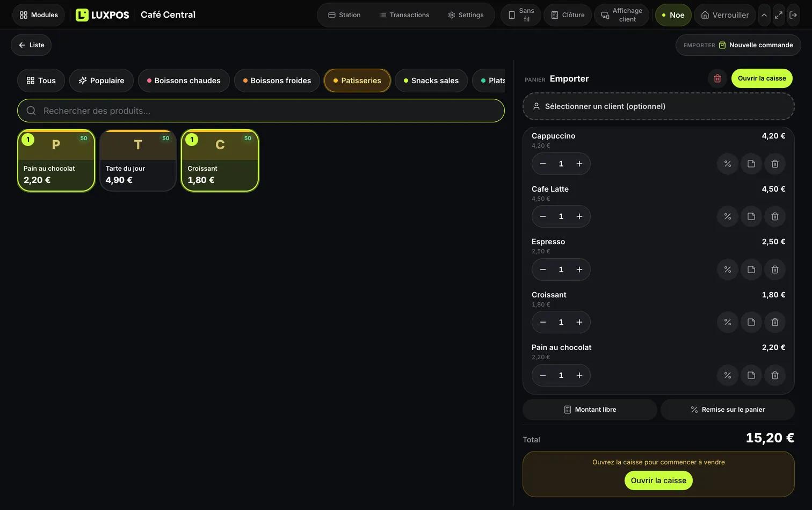Click the Montant libre button
Viewport: 812px width, 510px height.
(590, 410)
